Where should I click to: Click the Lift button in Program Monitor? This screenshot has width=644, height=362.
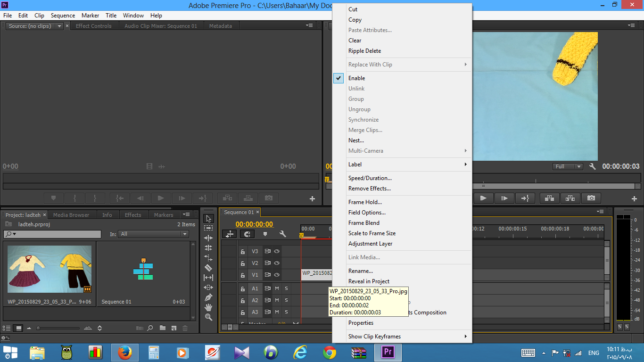click(549, 198)
